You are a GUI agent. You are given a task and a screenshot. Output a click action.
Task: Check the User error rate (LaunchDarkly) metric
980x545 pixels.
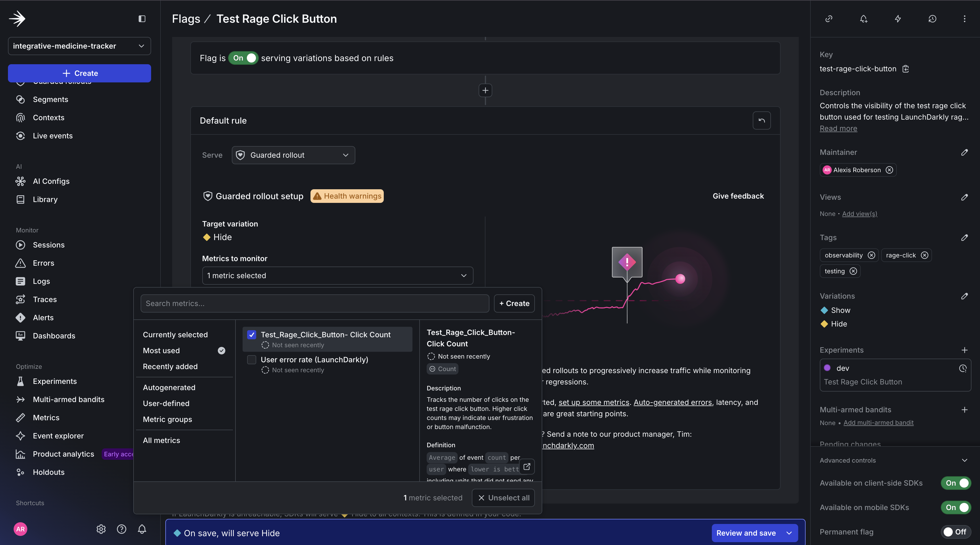click(x=251, y=359)
